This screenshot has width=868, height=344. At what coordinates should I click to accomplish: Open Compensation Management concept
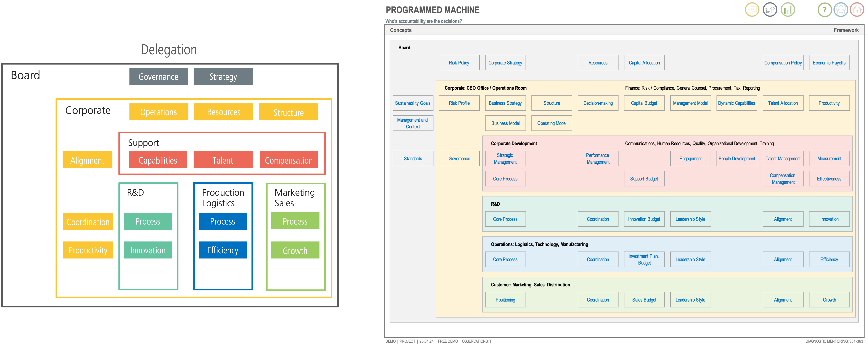point(783,179)
